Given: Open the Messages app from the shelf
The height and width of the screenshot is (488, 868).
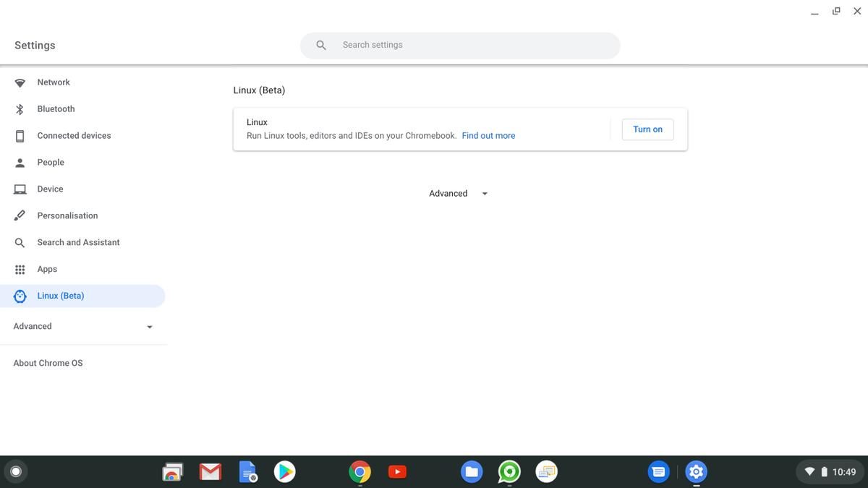Looking at the screenshot, I should tap(658, 472).
